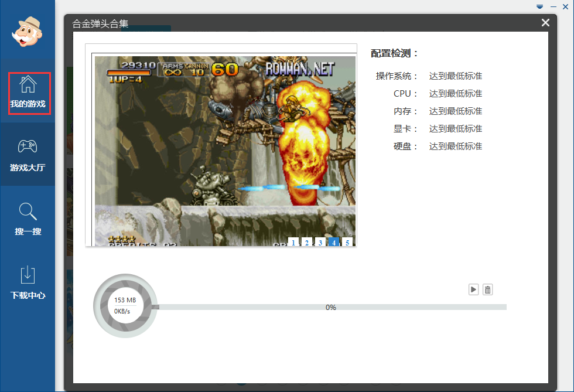
Task: Click the old man mascot avatar logo
Action: [27, 31]
